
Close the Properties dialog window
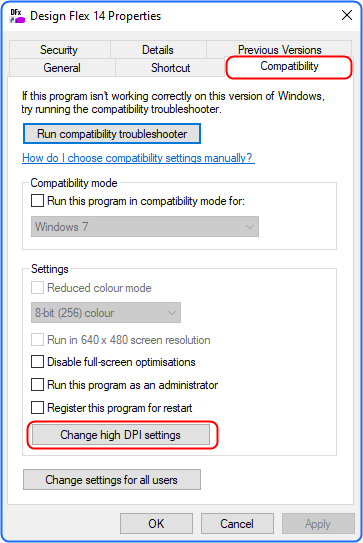pyautogui.click(x=347, y=15)
